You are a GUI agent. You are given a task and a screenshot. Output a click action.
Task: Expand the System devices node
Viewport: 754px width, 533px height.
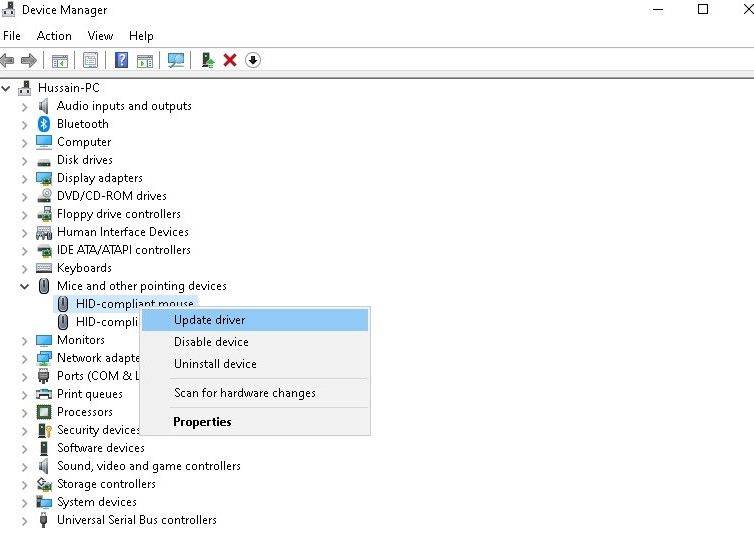click(x=25, y=503)
